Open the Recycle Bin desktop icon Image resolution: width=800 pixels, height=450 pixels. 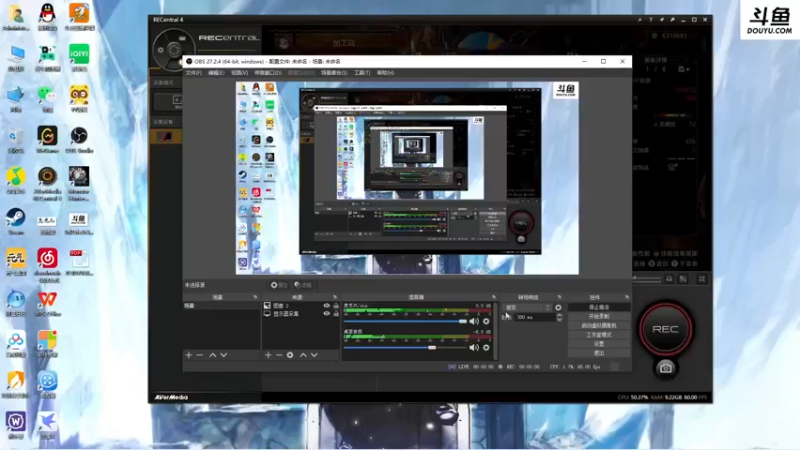pos(16,140)
